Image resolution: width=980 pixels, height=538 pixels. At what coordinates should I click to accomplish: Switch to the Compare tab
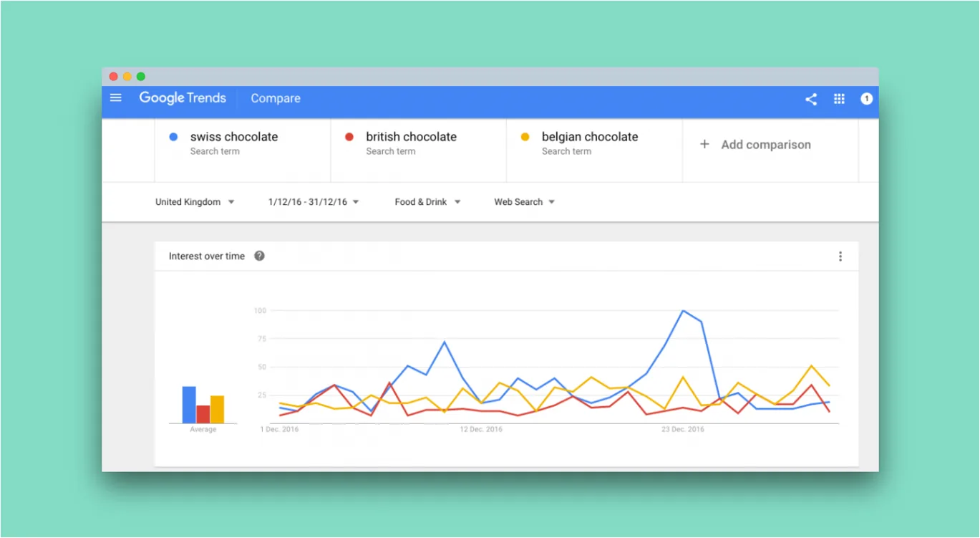click(x=275, y=98)
